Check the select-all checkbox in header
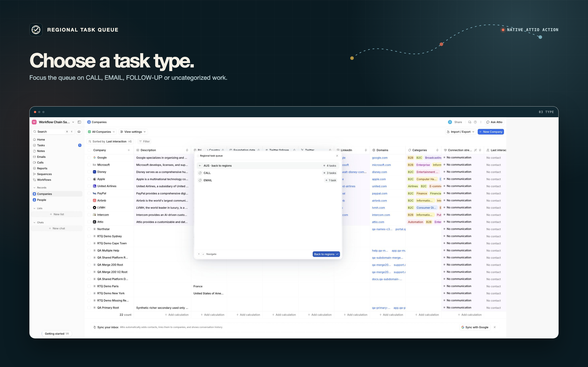588x367 pixels. click(89, 150)
